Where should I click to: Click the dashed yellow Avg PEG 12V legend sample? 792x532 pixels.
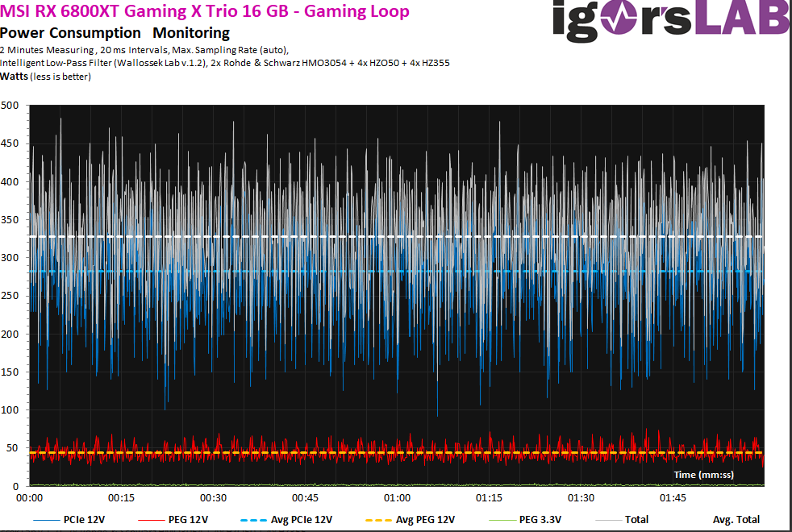click(378, 520)
